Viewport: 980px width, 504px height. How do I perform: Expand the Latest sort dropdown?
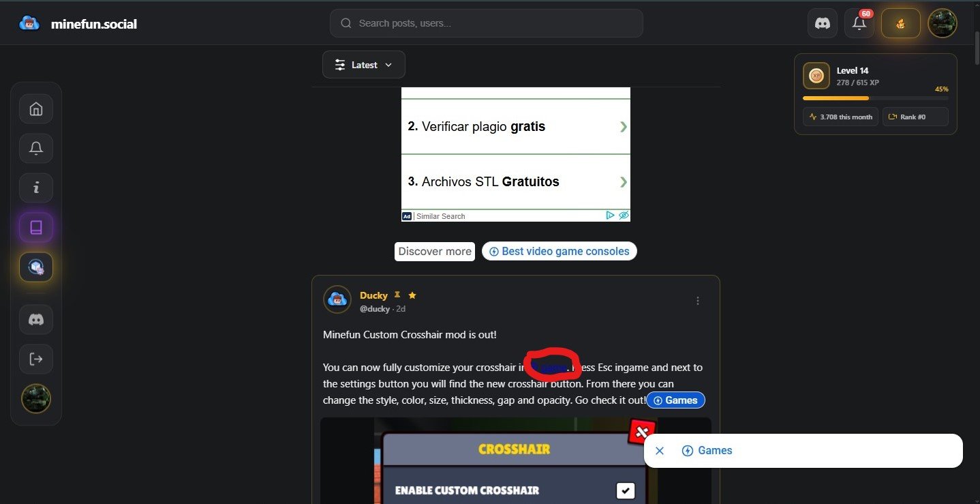click(x=364, y=65)
